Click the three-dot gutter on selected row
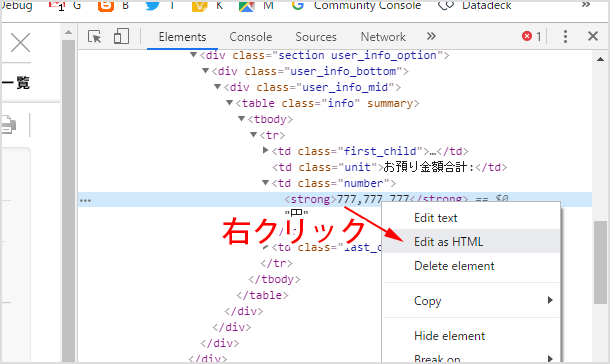 (85, 201)
